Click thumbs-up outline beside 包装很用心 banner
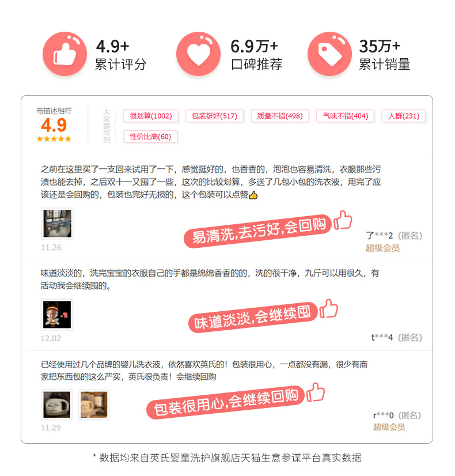This screenshot has width=455, height=476. pos(316,392)
